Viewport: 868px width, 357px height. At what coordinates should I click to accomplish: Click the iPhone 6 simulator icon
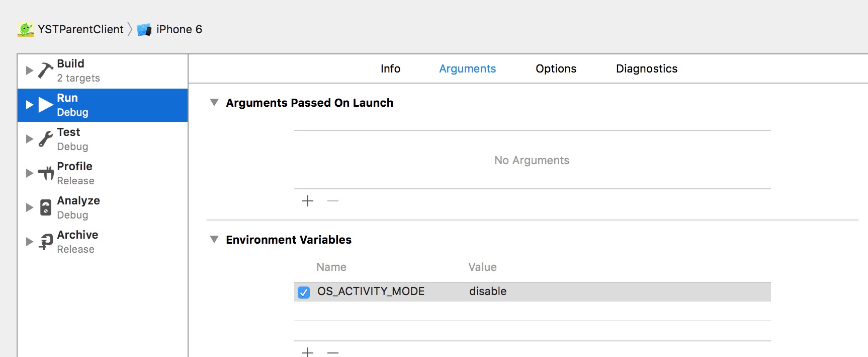tap(144, 30)
